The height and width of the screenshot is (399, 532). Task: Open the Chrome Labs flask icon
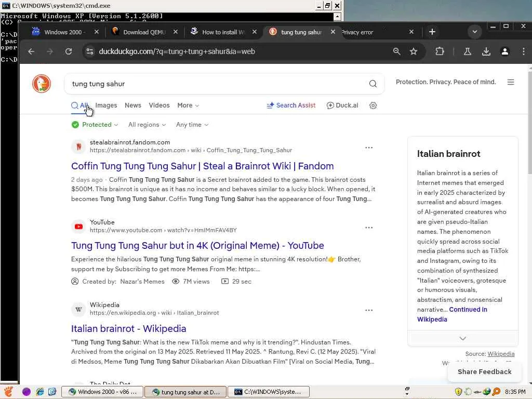coord(468,51)
